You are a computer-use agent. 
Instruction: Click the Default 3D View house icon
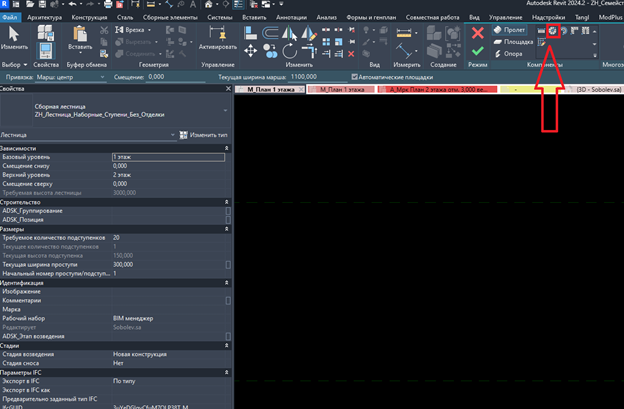(209, 4)
